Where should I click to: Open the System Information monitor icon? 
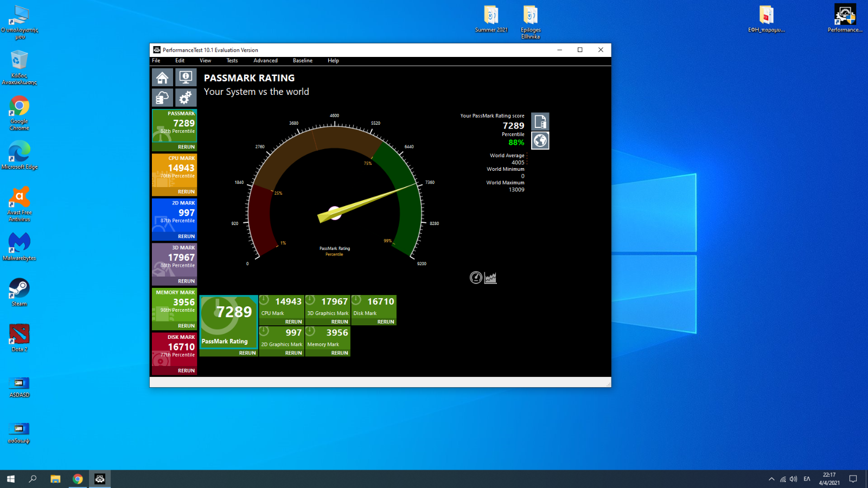coord(186,78)
